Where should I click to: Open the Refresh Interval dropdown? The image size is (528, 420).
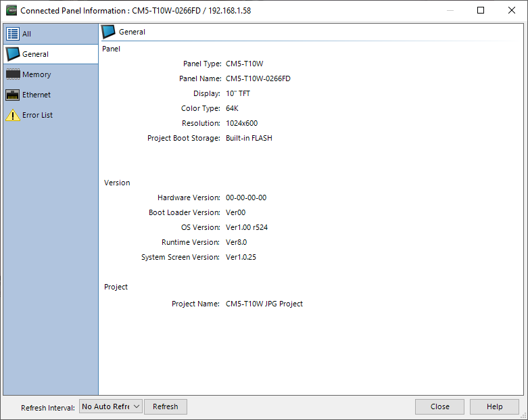click(x=111, y=406)
